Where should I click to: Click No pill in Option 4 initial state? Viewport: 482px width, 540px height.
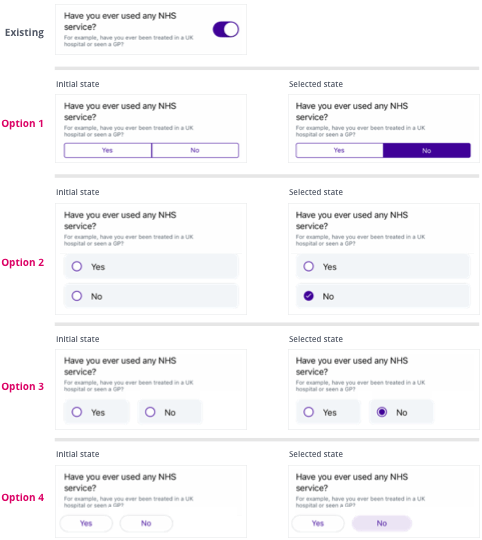146,523
